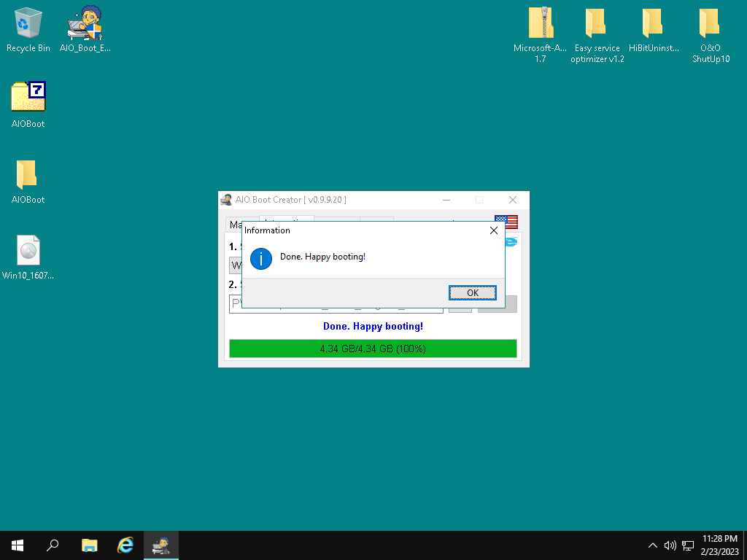Launch File Explorer from the taskbar

point(89,545)
